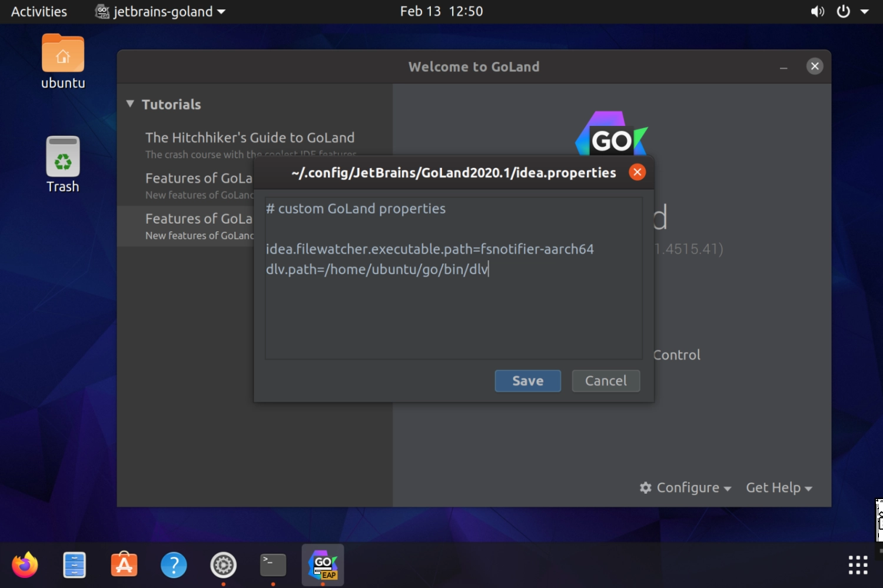Image resolution: width=883 pixels, height=588 pixels.
Task: Open the Help icon in dock
Action: point(174,565)
